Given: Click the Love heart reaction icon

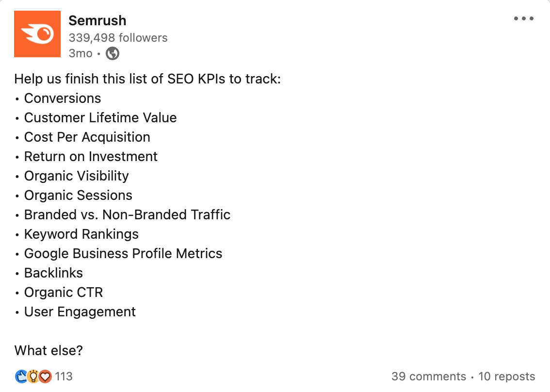Looking at the screenshot, I should point(44,376).
